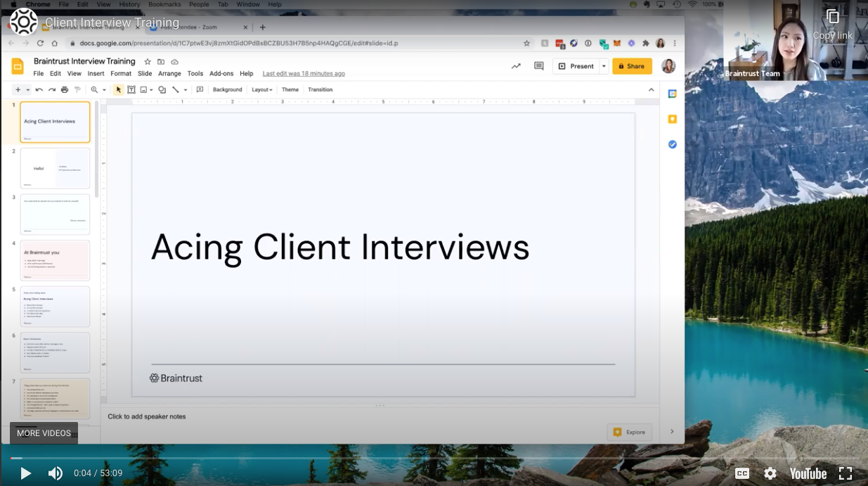This screenshot has height=486, width=868.
Task: Star the Braintrust Interview Training presentation
Action: click(148, 62)
